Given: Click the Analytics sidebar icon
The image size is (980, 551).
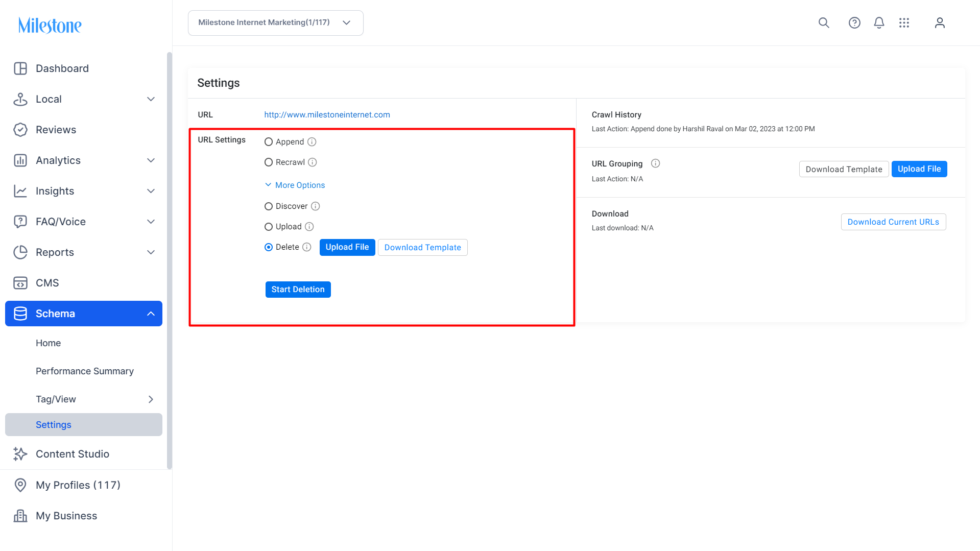Looking at the screenshot, I should click(20, 160).
